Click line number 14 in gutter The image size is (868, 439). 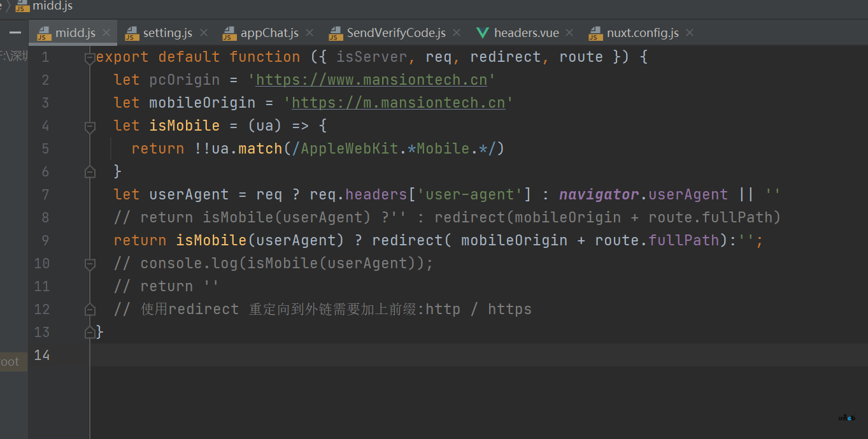(41, 356)
